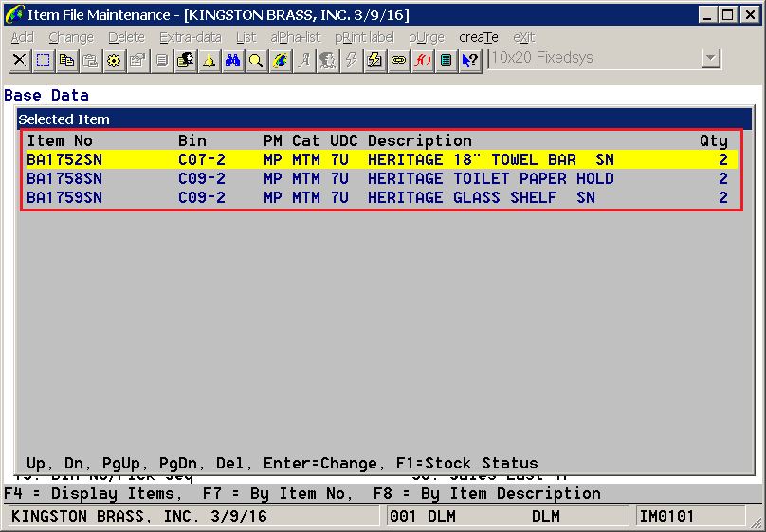The height and width of the screenshot is (532, 766).
Task: Open the Change menu
Action: [x=71, y=38]
